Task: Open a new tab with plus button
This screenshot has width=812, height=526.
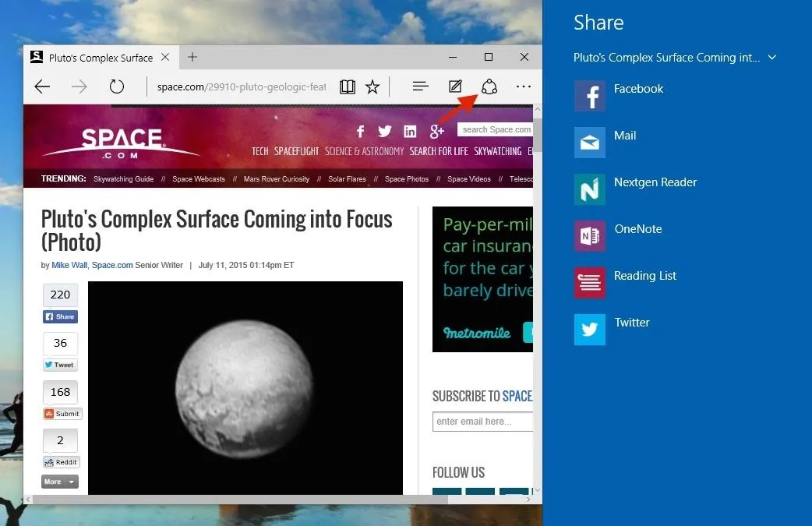Action: [192, 57]
